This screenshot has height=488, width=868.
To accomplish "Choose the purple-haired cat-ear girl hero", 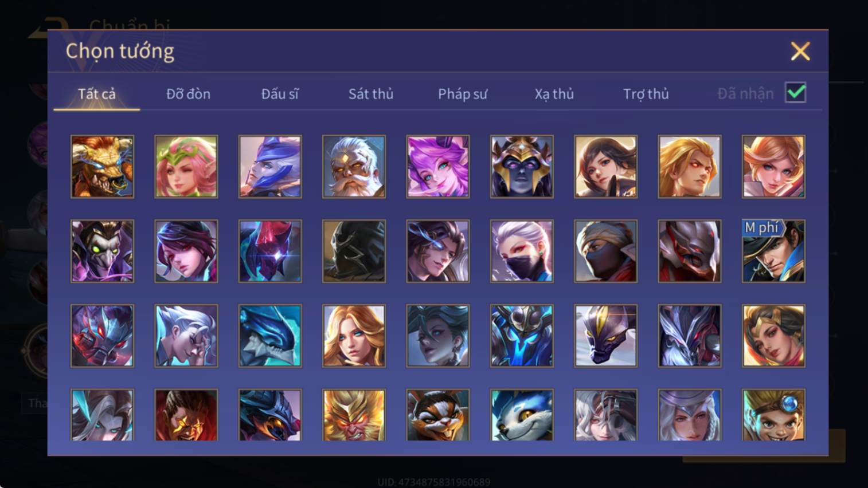I will pyautogui.click(x=438, y=167).
